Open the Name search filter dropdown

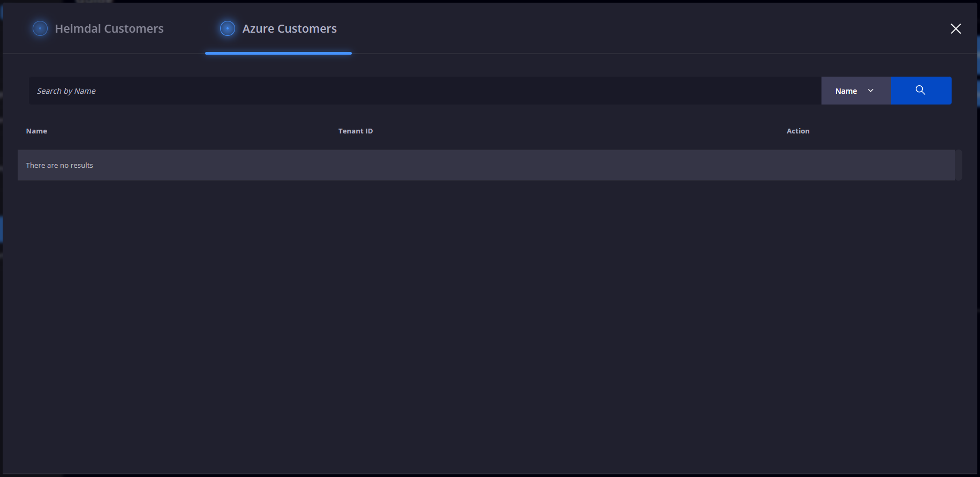coord(856,91)
